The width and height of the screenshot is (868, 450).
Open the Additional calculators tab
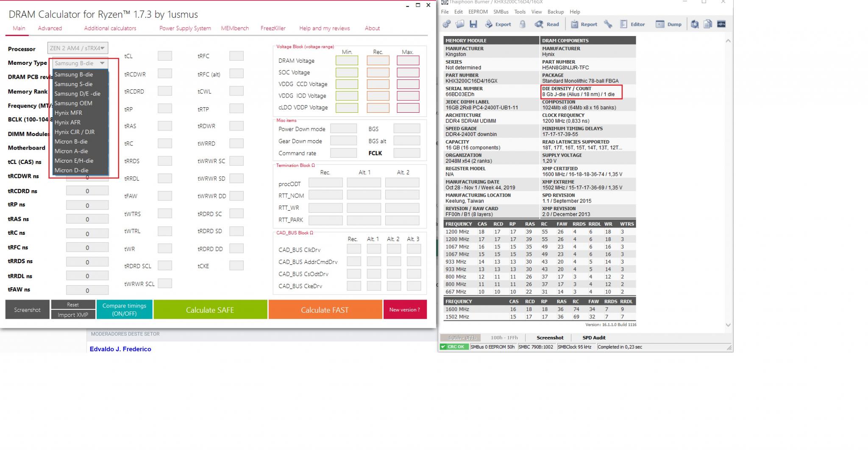110,28
